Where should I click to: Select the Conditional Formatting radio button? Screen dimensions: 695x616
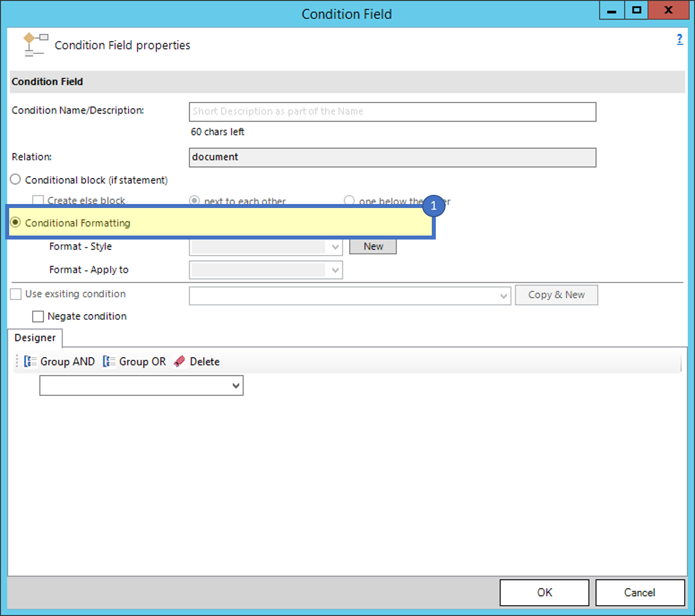17,223
